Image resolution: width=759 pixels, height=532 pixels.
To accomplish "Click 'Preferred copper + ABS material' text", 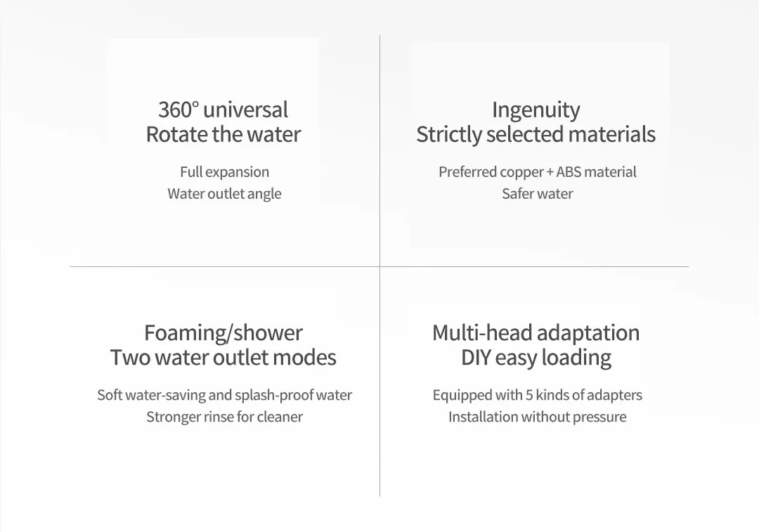I will point(538,172).
